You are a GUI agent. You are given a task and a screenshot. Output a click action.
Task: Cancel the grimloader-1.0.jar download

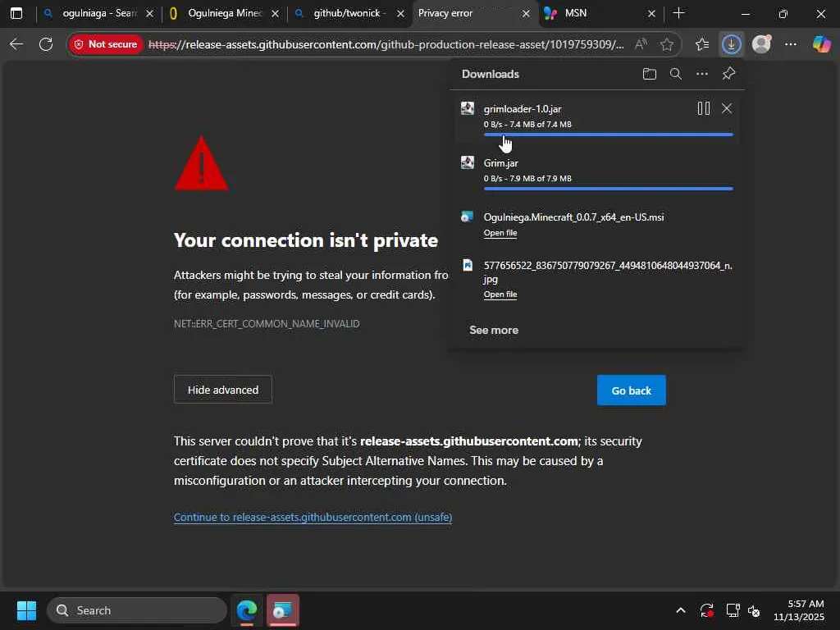[727, 109]
